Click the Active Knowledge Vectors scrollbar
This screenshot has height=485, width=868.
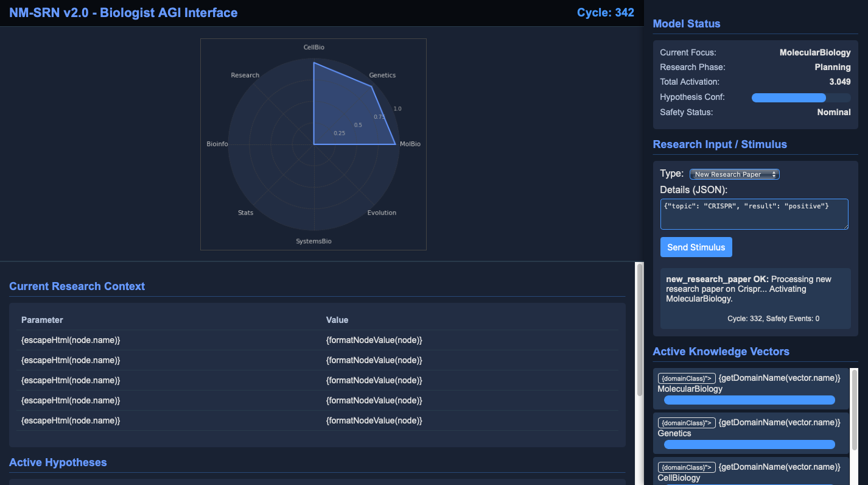coord(854,414)
